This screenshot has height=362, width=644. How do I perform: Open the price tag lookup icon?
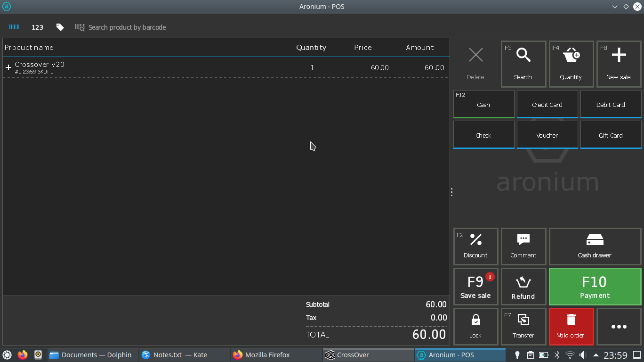coord(60,27)
